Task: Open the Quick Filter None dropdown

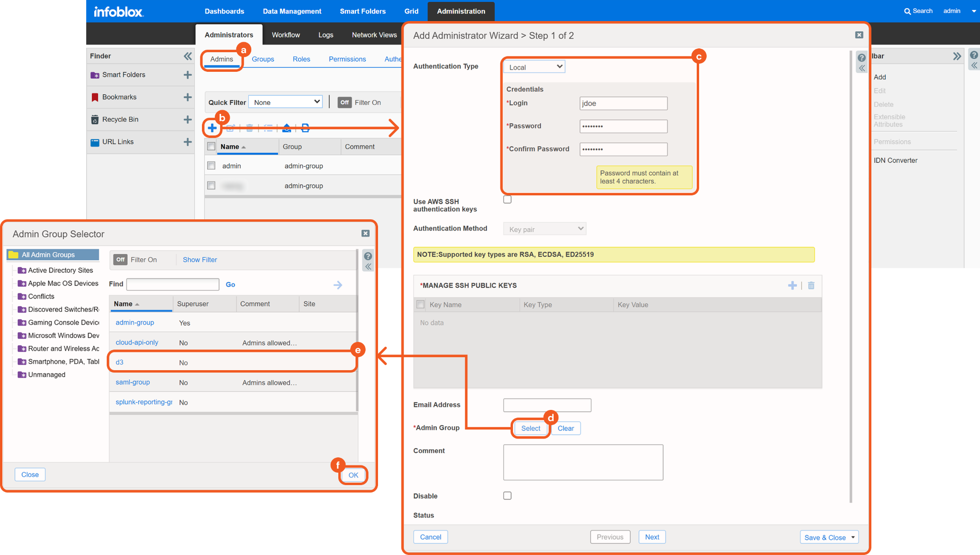Action: coord(286,102)
